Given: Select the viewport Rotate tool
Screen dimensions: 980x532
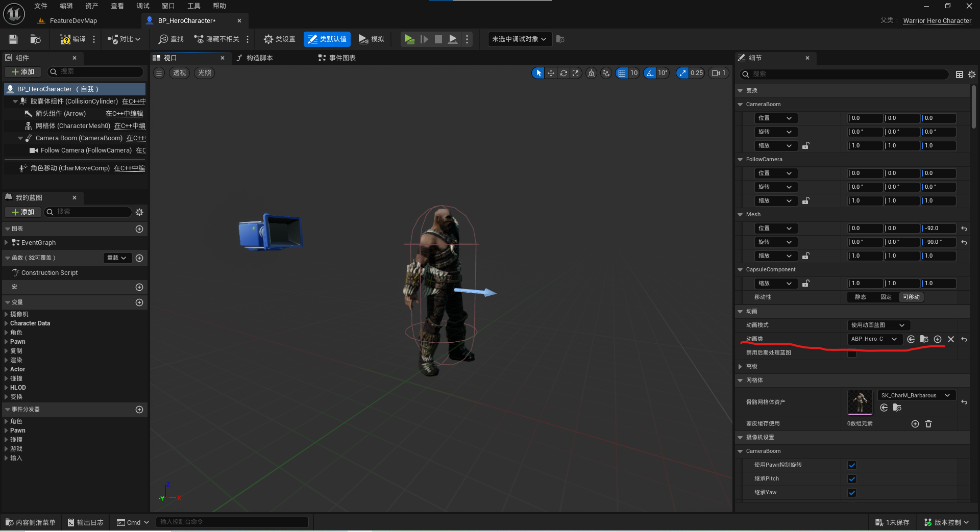Looking at the screenshot, I should [563, 73].
